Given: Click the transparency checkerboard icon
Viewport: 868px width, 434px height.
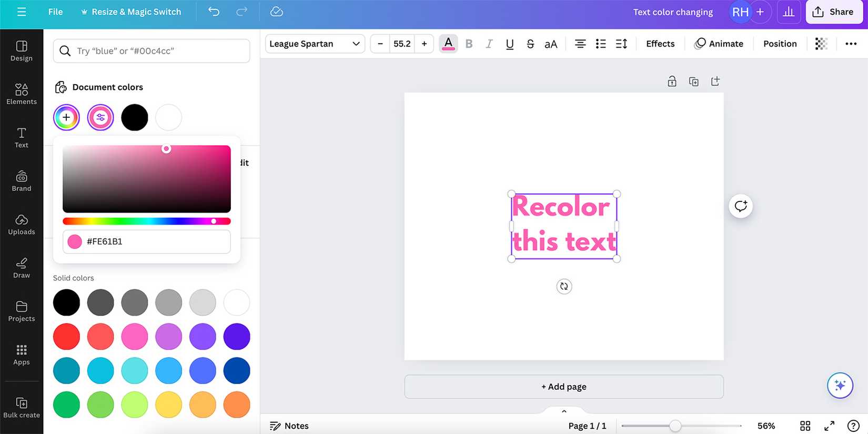Looking at the screenshot, I should point(821,44).
